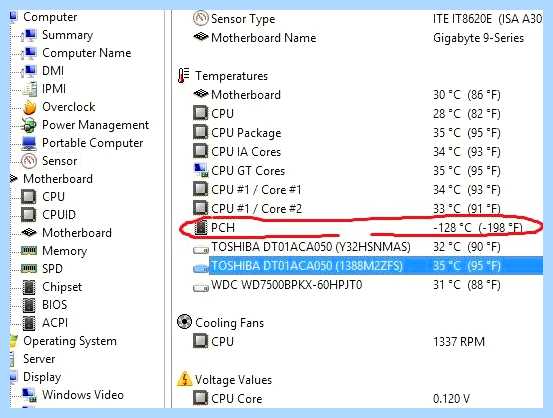Screen dimensions: 553x418
Task: Click the Computer Name icon in tree
Action: click(x=29, y=53)
